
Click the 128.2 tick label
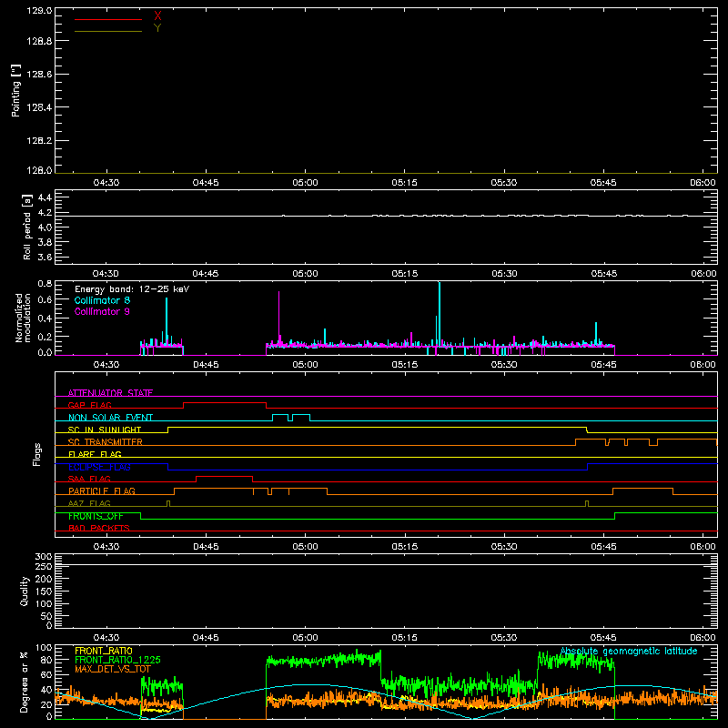[39, 141]
